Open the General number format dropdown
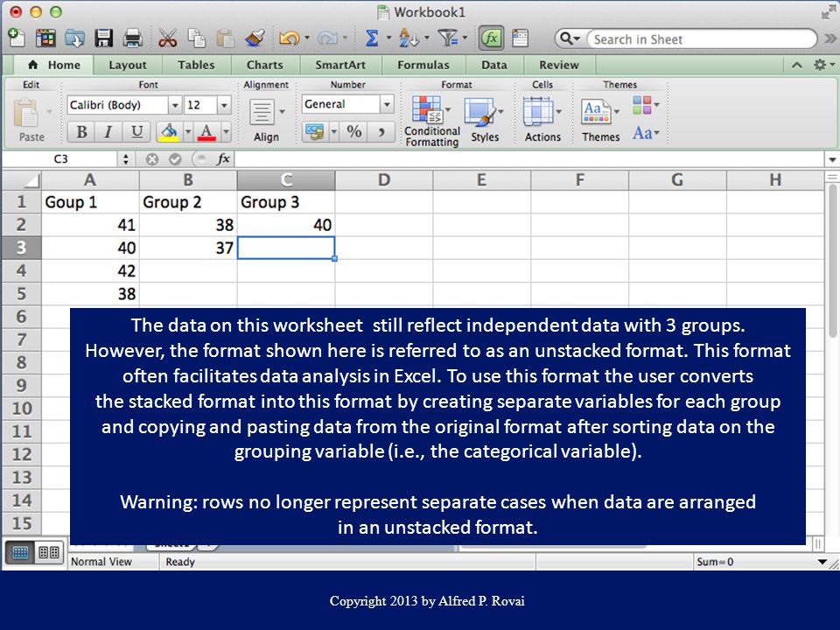Viewport: 840px width, 630px height. [387, 104]
